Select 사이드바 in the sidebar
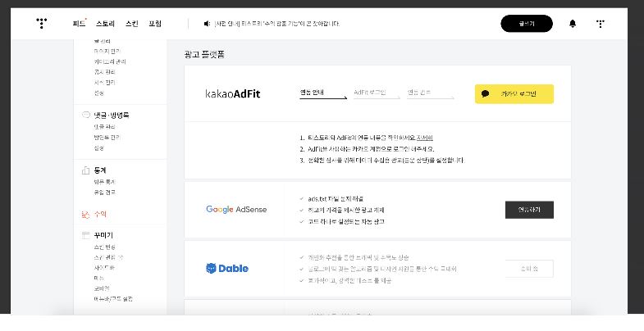 [103, 267]
